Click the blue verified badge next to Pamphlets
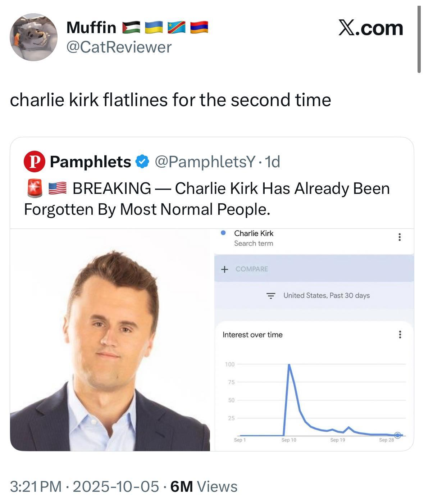Screen dimensions: 424x504 point(142,162)
